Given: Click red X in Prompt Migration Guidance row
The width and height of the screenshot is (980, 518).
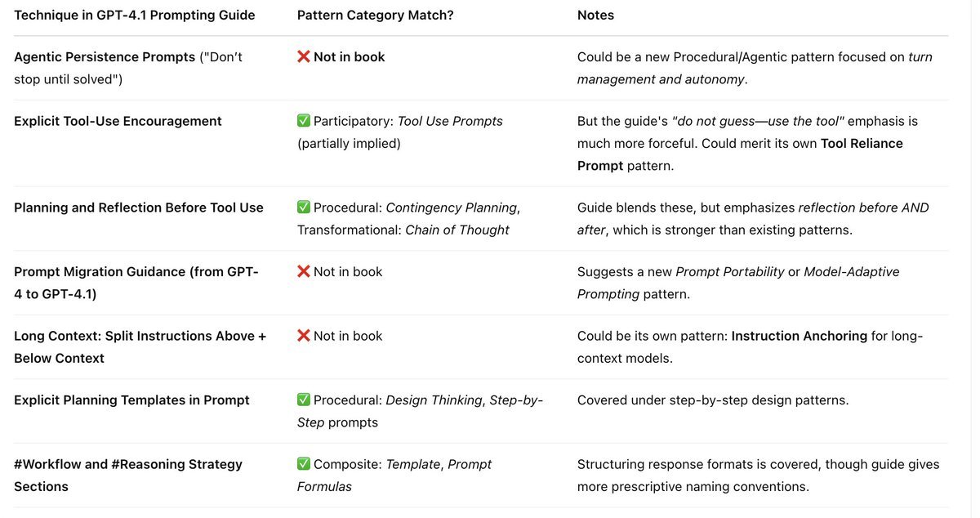Looking at the screenshot, I should 304,271.
